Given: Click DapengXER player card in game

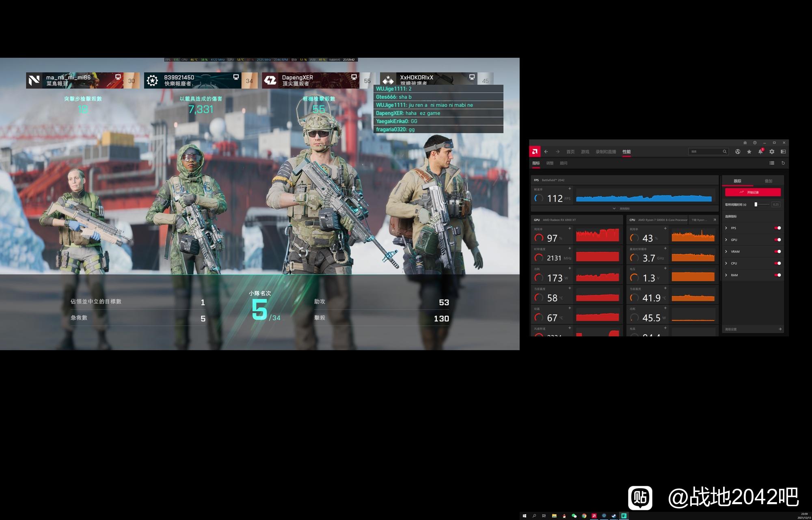Looking at the screenshot, I should 318,80.
